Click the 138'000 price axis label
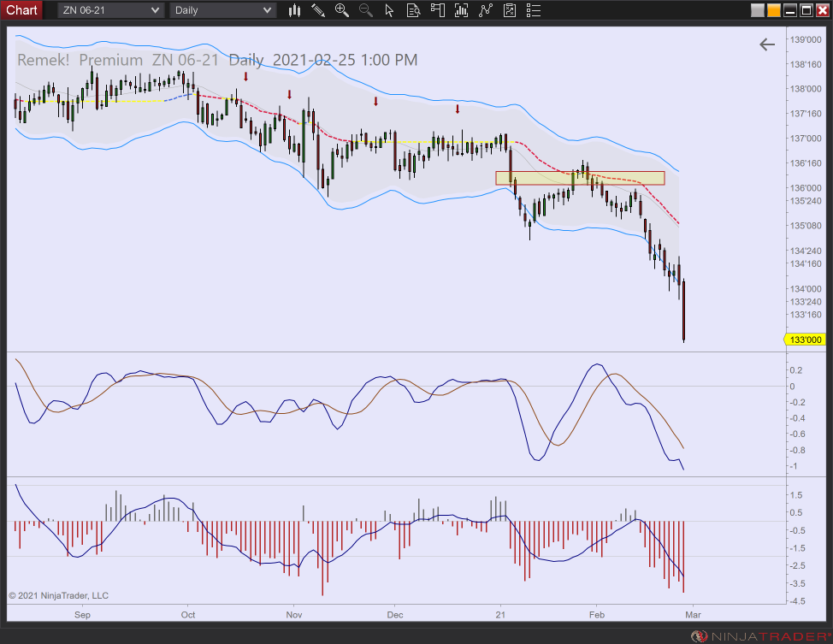The image size is (833, 644). [x=806, y=89]
